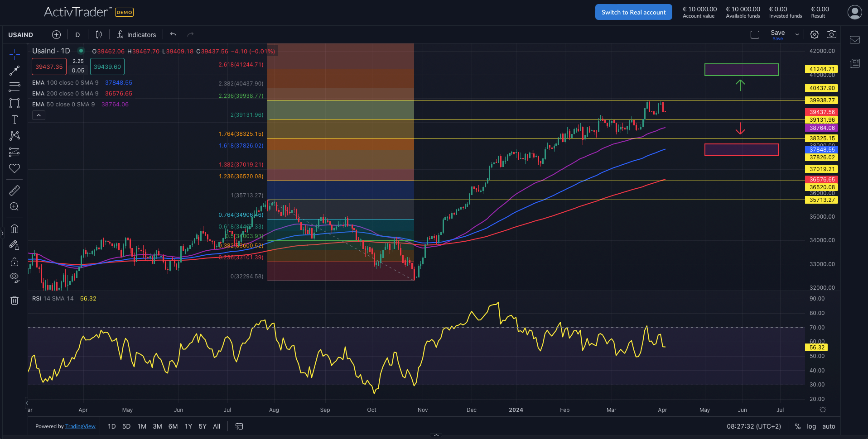The width and height of the screenshot is (868, 439).
Task: Open the trend line drawing tool
Action: tap(14, 70)
